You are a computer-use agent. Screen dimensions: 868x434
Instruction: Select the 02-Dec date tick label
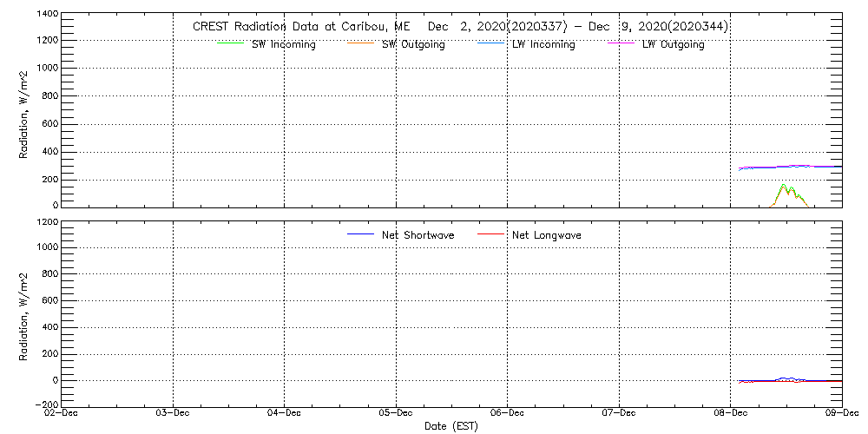(x=62, y=414)
